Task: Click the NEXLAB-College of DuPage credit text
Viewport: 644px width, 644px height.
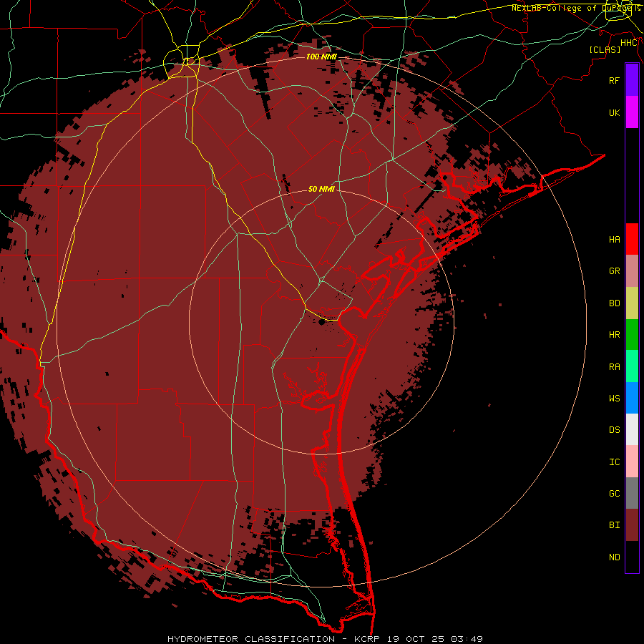Action: (x=575, y=8)
